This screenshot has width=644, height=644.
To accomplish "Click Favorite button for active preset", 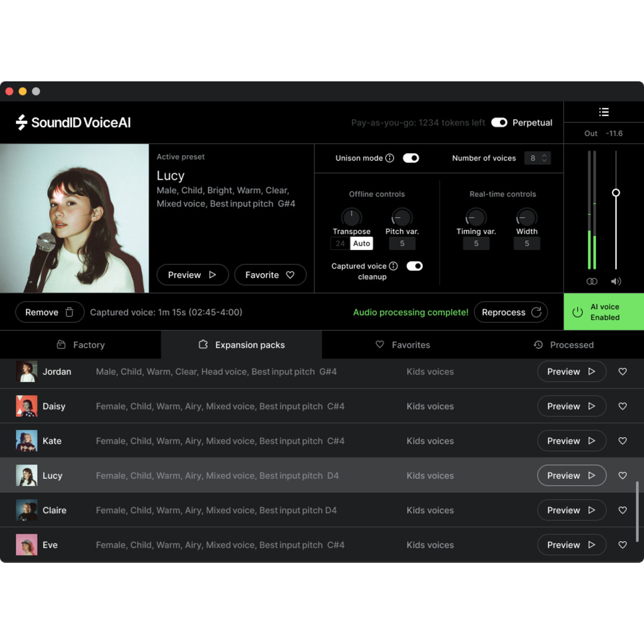I will [x=270, y=275].
